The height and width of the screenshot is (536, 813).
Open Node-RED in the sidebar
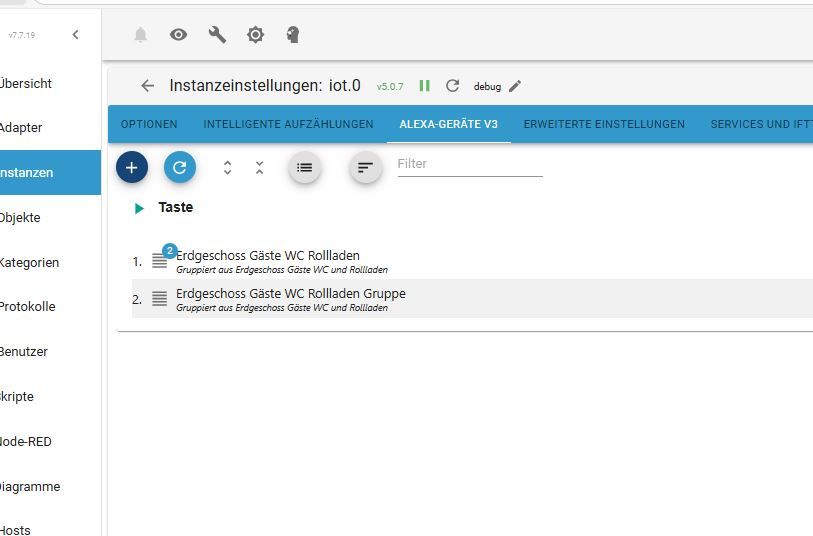click(50, 442)
